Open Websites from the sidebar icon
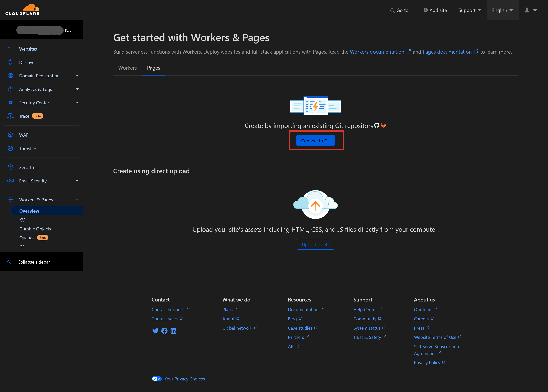The width and height of the screenshot is (548, 392). pyautogui.click(x=10, y=49)
